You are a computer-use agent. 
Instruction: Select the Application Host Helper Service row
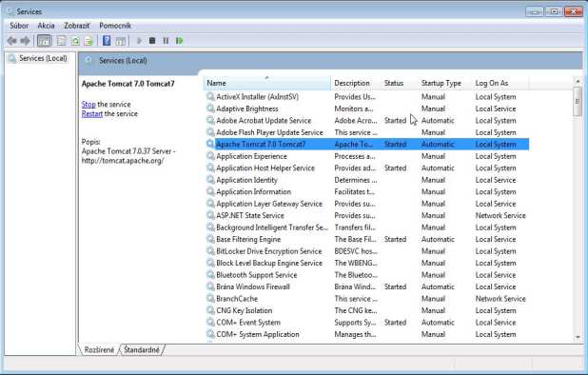(x=367, y=168)
